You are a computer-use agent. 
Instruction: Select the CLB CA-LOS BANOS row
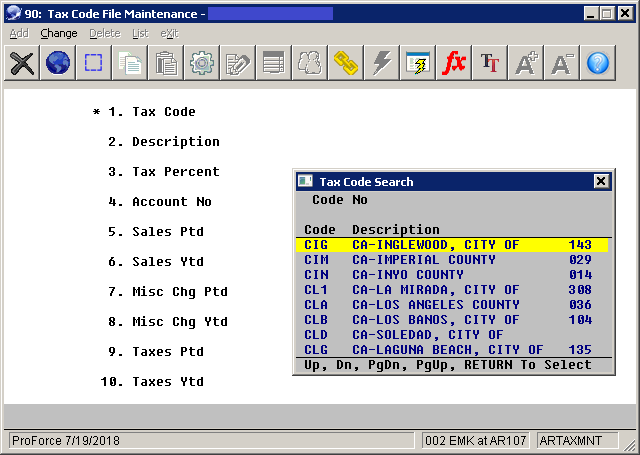(x=452, y=320)
